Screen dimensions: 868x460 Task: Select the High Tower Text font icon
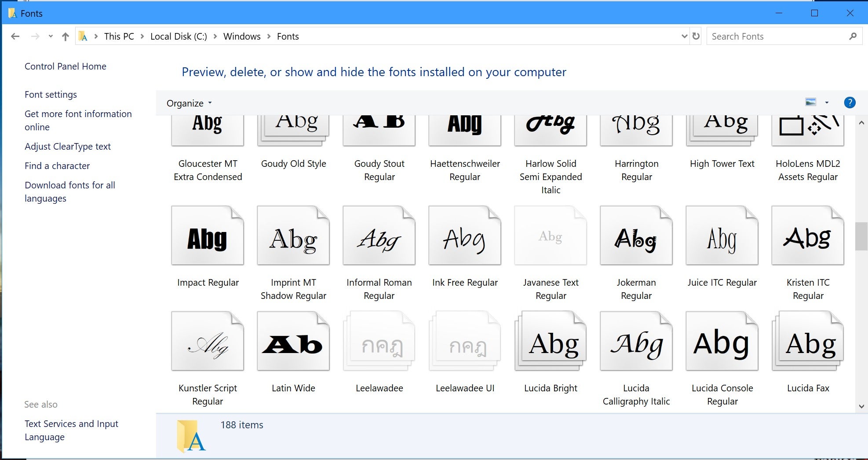tap(722, 131)
